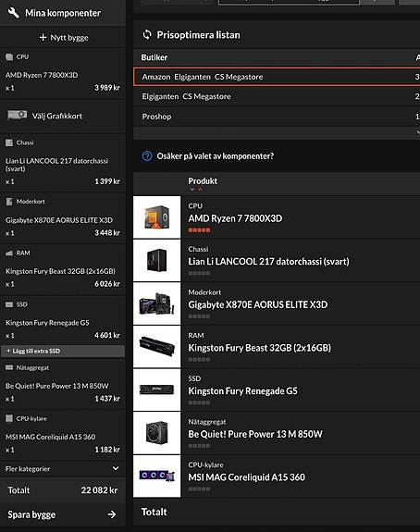Click the question mark help icon
The width and height of the screenshot is (420, 532).
pyautogui.click(x=147, y=156)
